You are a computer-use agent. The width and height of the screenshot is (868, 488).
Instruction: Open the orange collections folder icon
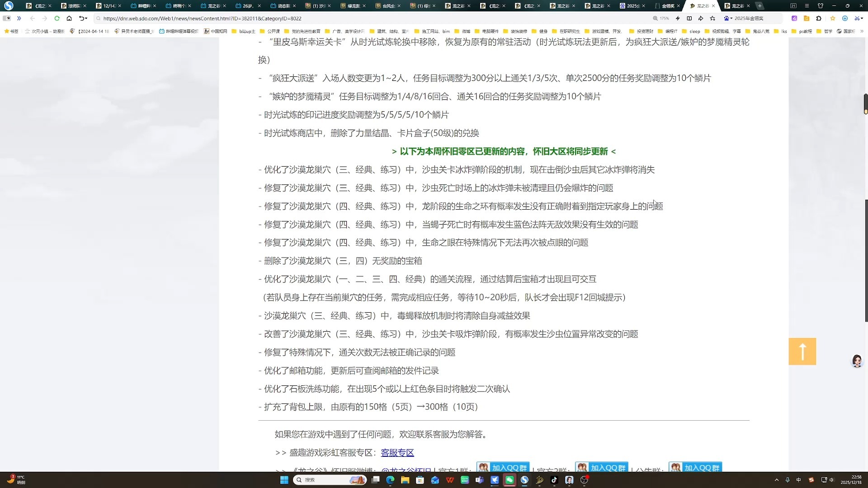click(x=807, y=19)
